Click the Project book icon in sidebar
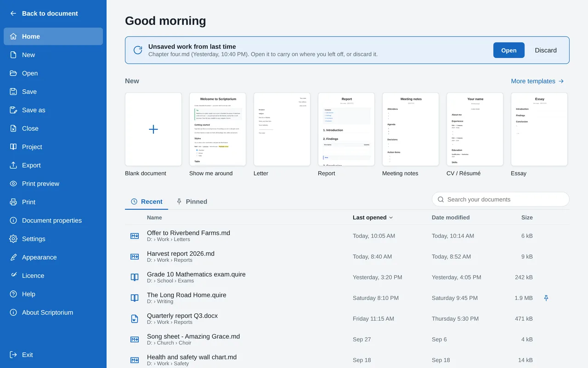Image resolution: width=588 pixels, height=368 pixels. click(13, 147)
